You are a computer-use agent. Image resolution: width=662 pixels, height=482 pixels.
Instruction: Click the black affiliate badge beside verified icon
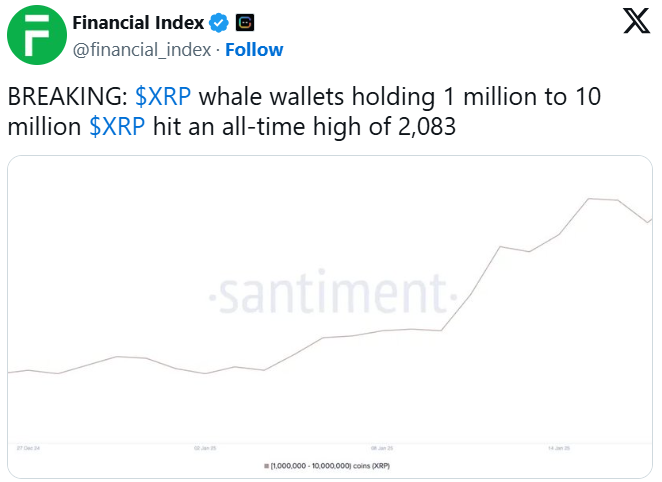point(245,22)
